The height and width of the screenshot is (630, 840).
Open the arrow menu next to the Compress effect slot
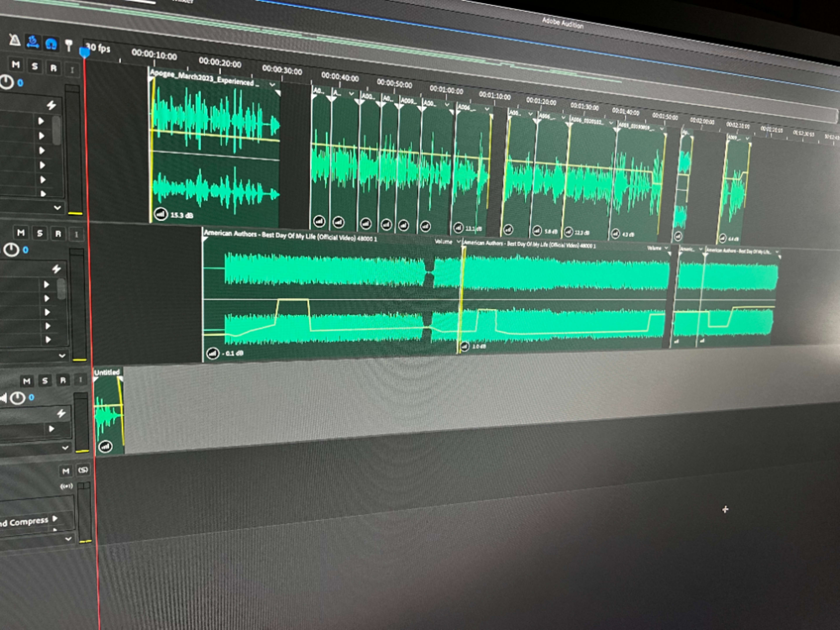[55, 518]
